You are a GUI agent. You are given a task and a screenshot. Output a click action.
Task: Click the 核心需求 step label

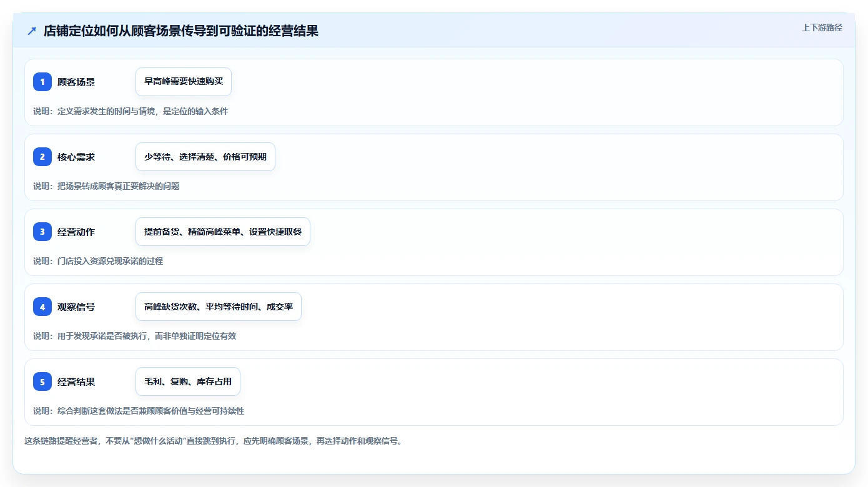pyautogui.click(x=76, y=157)
